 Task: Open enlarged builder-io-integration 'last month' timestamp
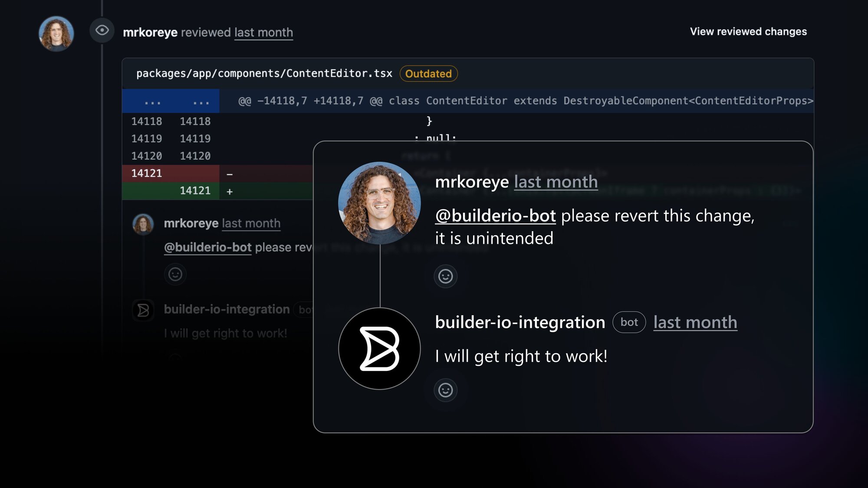(695, 323)
